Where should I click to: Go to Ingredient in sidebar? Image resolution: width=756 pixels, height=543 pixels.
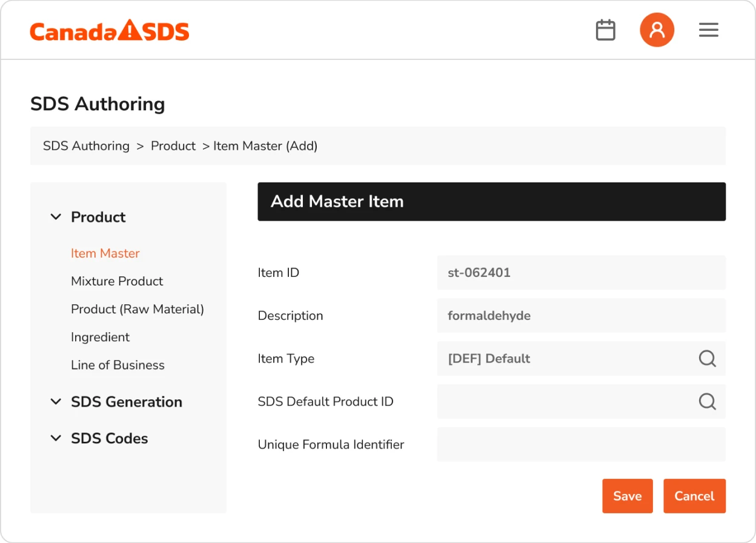(101, 337)
